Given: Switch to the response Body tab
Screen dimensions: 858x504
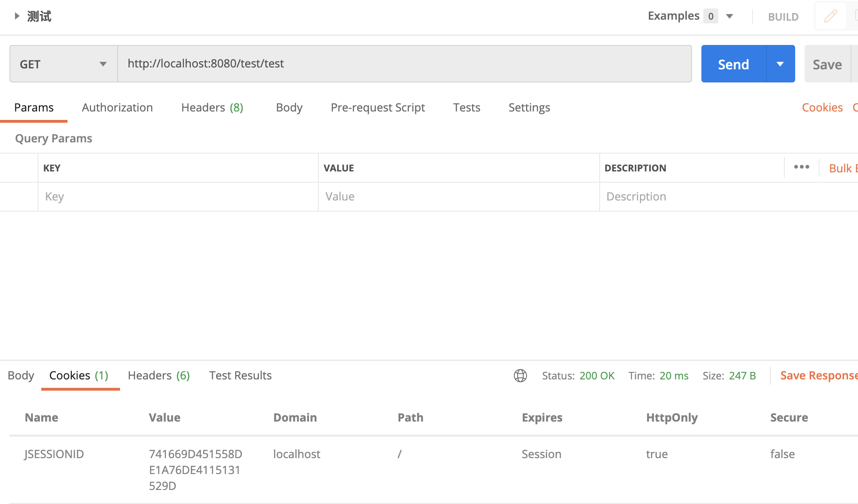Looking at the screenshot, I should pyautogui.click(x=21, y=376).
